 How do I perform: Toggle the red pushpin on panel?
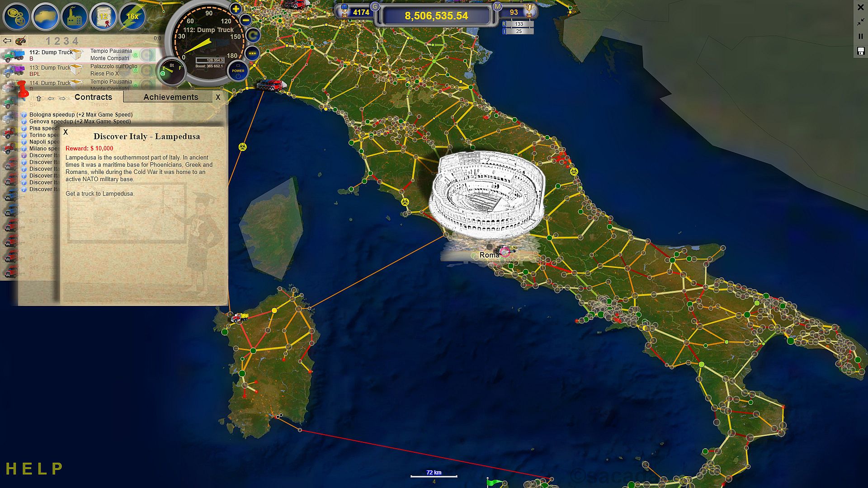coord(22,89)
